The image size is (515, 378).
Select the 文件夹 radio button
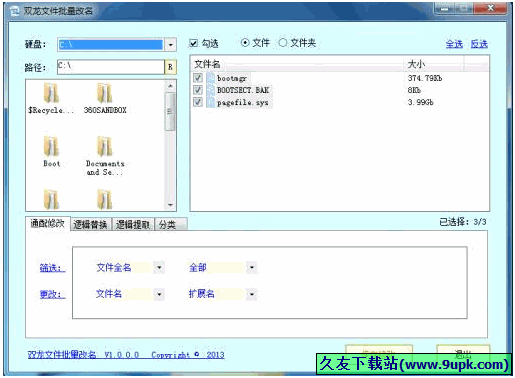(x=283, y=43)
